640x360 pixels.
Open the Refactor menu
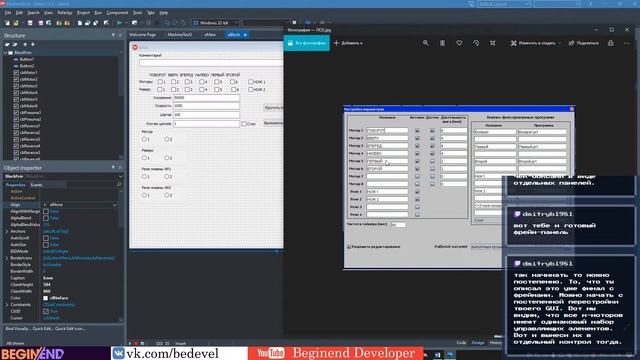64,13
